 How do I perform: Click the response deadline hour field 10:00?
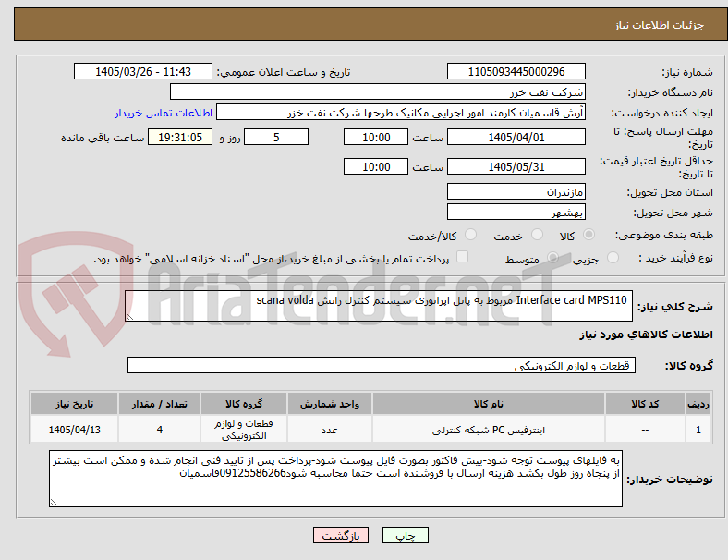tap(376, 137)
